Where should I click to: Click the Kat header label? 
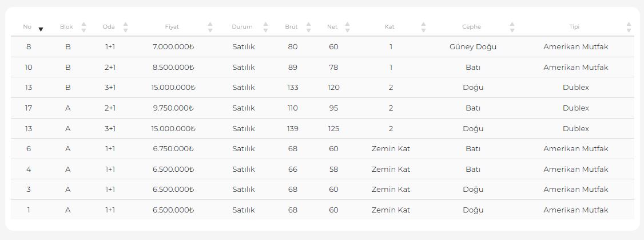tap(389, 27)
